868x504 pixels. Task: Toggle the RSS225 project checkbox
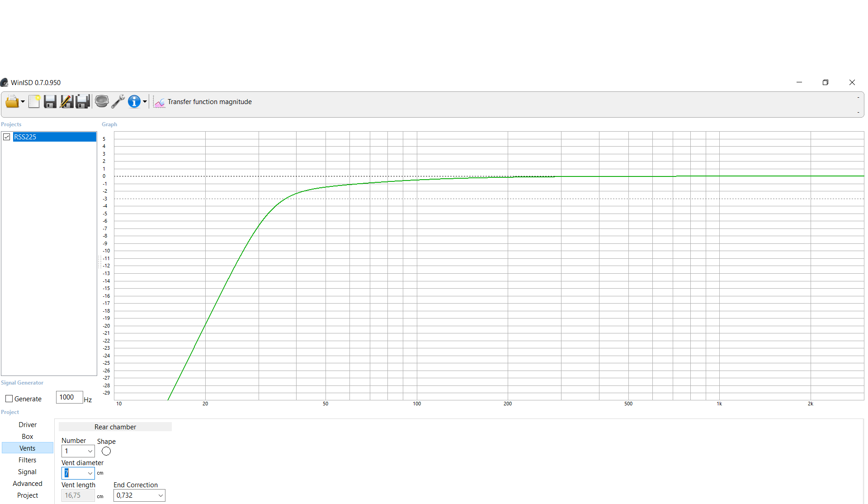click(7, 137)
